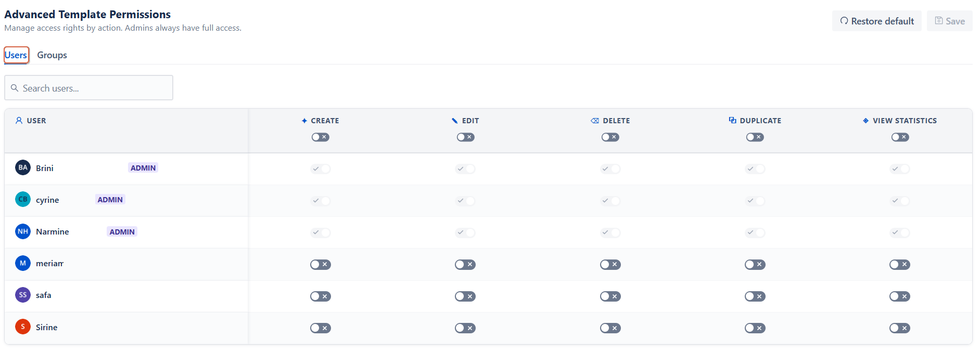Click meriam's M avatar
980x351 pixels.
point(23,263)
